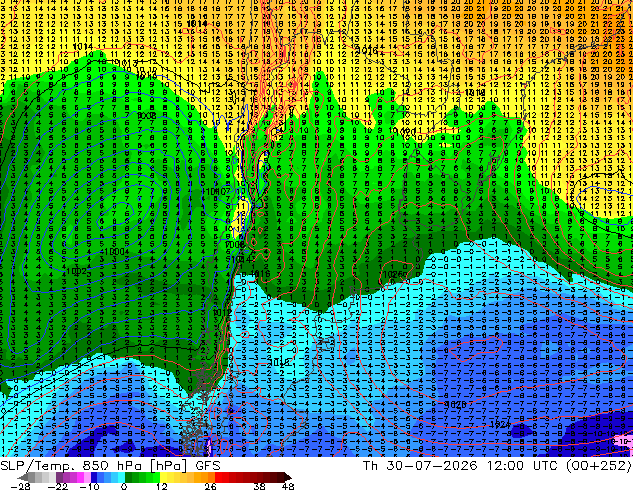Click the -10 label on the temperature legend

click(89, 486)
